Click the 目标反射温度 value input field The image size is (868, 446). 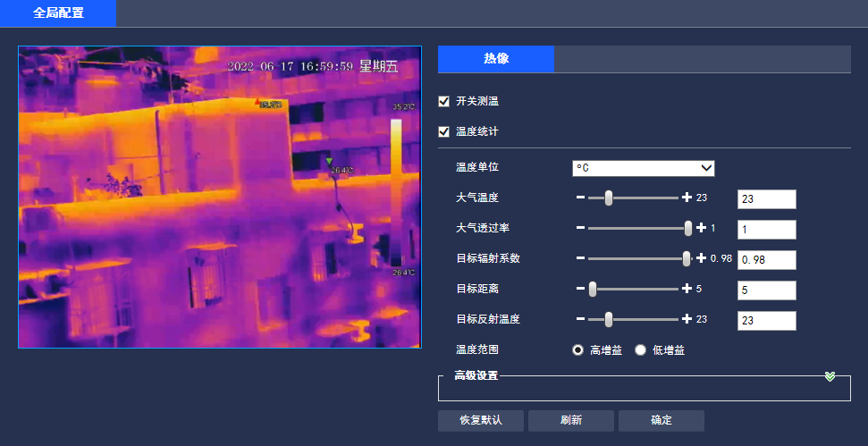click(x=767, y=321)
